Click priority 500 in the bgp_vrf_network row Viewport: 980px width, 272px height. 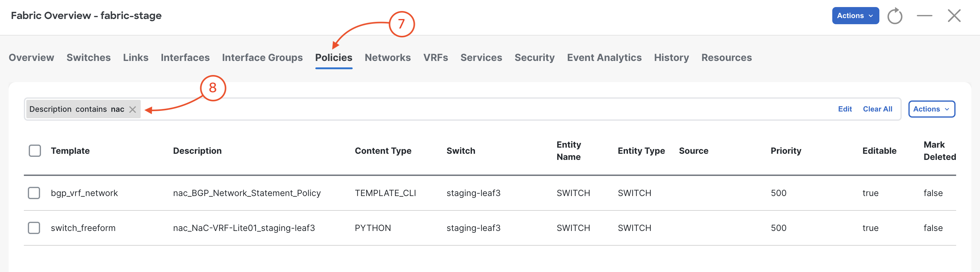(x=778, y=193)
